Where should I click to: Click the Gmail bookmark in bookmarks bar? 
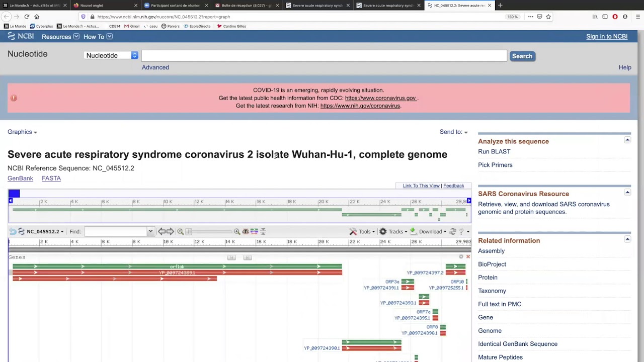point(132,26)
